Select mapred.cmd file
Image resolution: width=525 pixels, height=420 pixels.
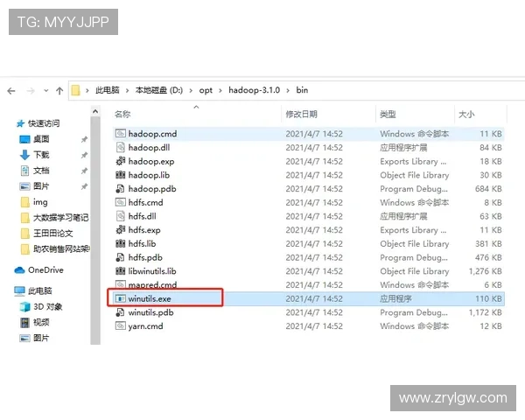coord(152,284)
